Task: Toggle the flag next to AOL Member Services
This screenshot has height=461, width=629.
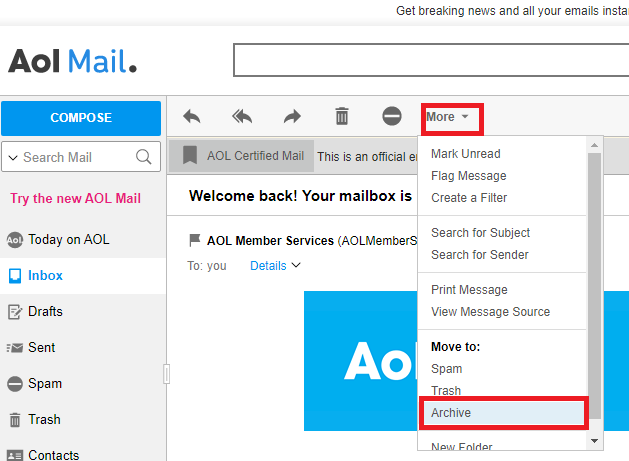Action: pyautogui.click(x=195, y=240)
